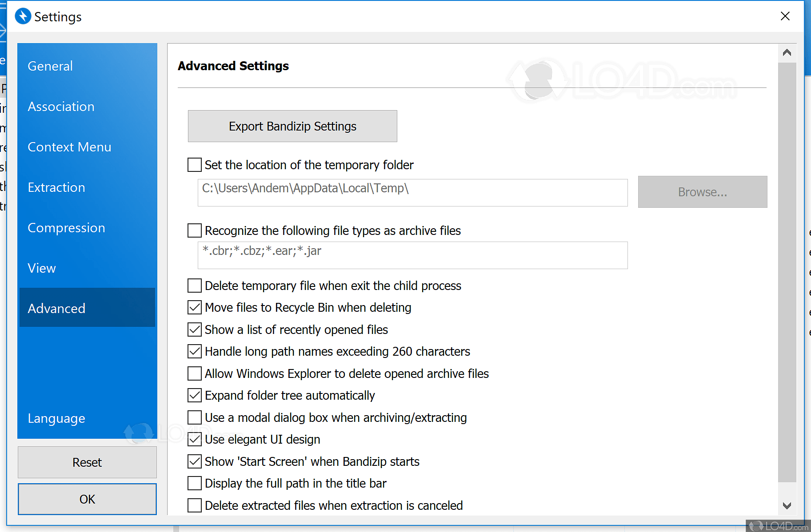811x532 pixels.
Task: Enable Set the location of temporary folder
Action: 195,165
